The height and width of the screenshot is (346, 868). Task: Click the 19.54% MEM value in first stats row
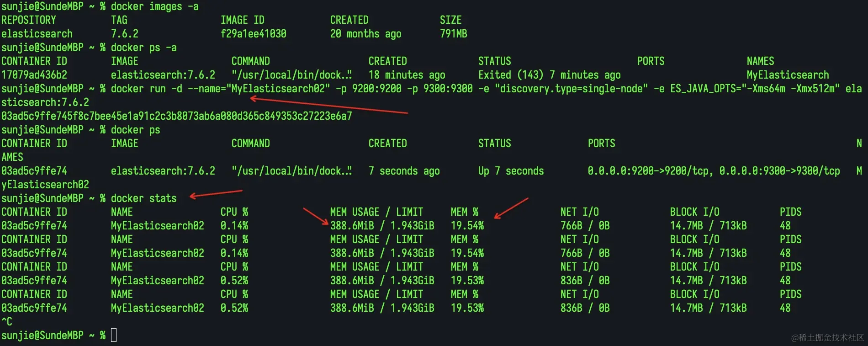(x=467, y=226)
